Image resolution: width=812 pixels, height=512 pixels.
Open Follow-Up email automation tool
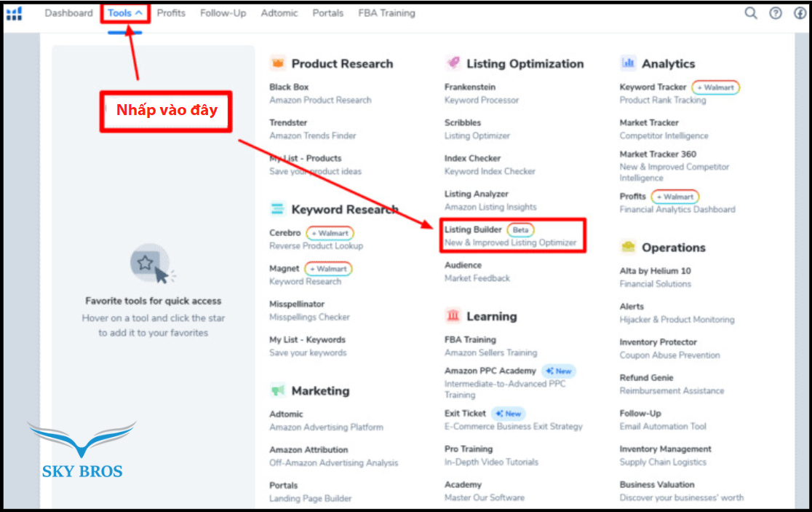tap(640, 413)
